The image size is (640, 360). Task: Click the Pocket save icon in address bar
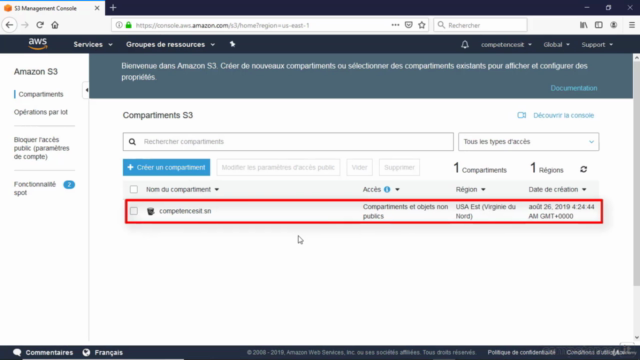(x=409, y=25)
